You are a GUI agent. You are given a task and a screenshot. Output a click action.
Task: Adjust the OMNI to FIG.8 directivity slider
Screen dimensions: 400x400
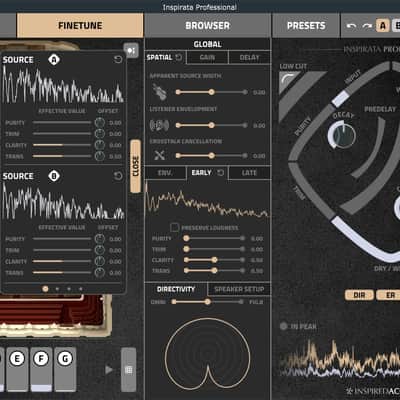click(x=207, y=302)
